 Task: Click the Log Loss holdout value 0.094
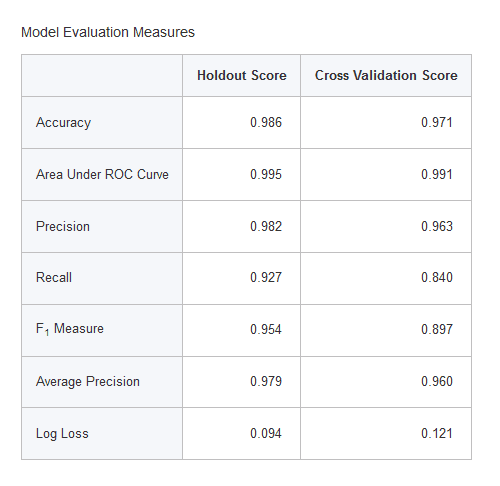[x=266, y=433]
